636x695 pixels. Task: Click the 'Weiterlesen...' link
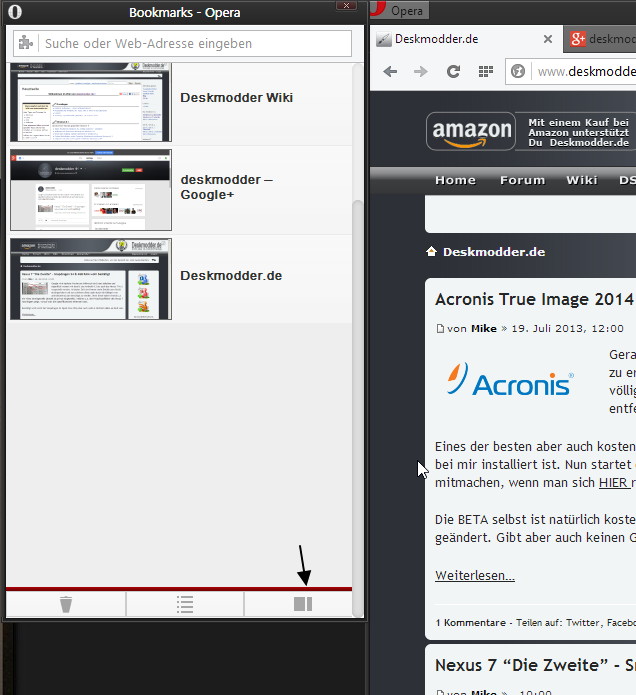475,575
